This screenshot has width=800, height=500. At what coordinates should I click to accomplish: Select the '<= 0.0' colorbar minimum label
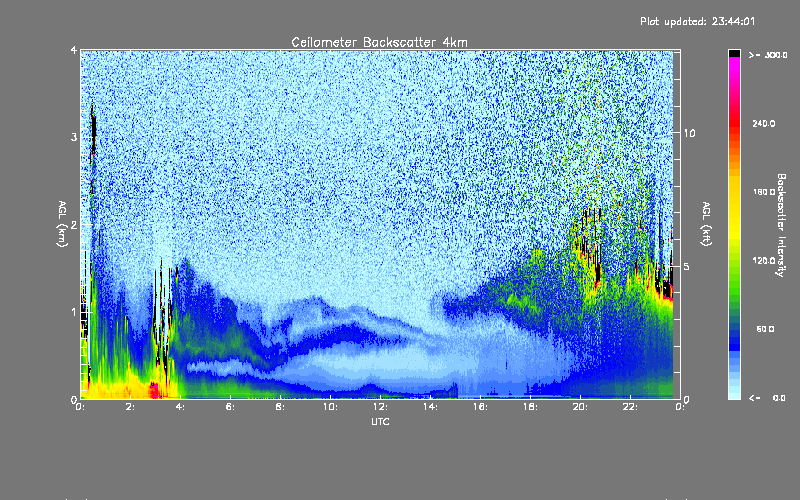tap(767, 398)
